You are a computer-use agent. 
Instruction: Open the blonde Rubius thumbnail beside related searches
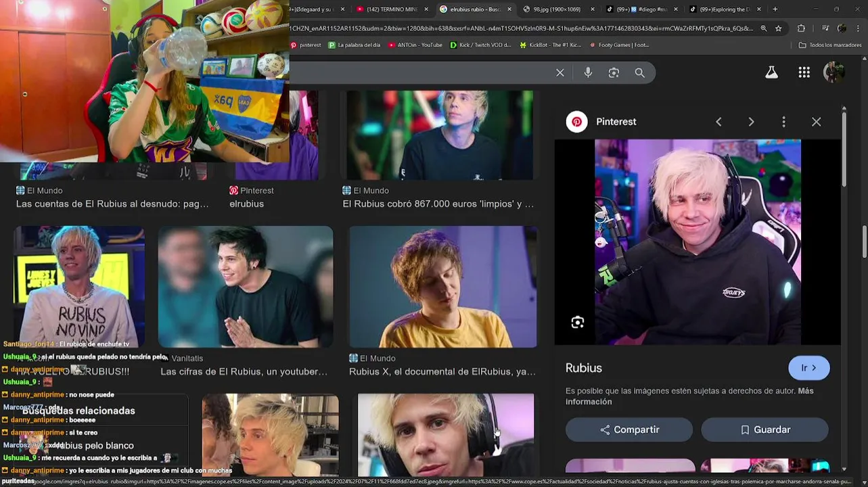point(270,435)
